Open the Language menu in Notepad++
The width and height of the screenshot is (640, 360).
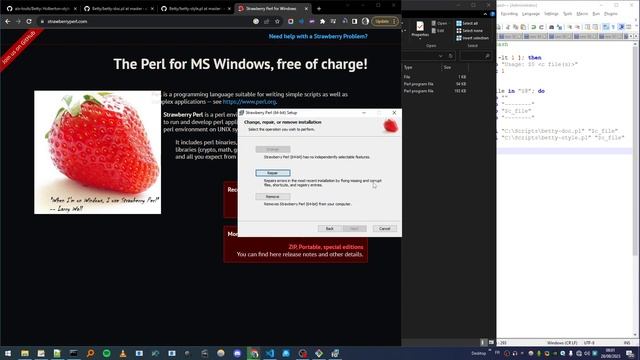531,14
